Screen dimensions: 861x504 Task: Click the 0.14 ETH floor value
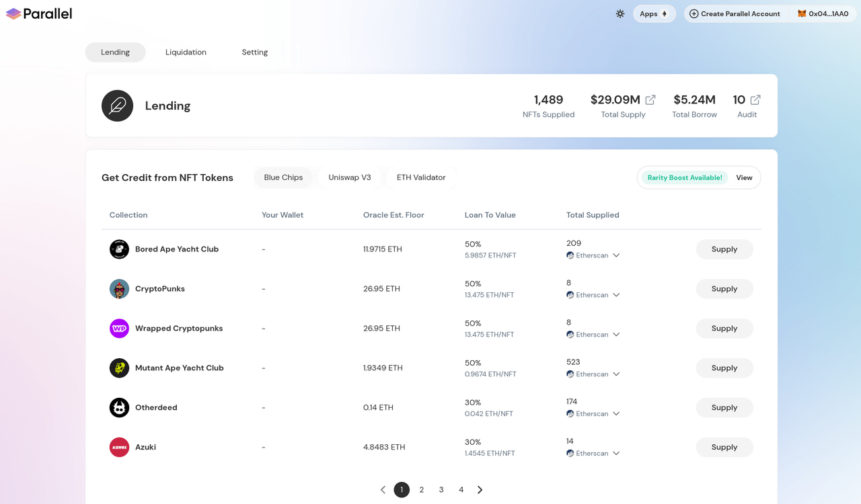378,408
